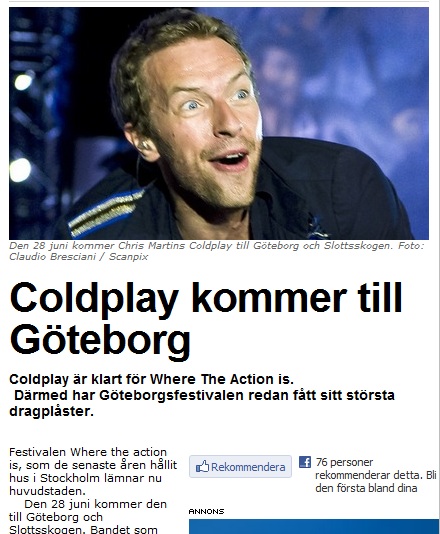Viewport: 440px width, 534px height.
Task: Open the Chris Martin concert photo
Action: (x=219, y=123)
